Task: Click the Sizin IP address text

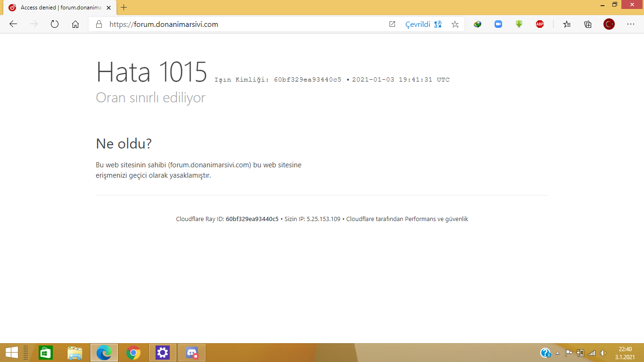Action: coord(313,219)
